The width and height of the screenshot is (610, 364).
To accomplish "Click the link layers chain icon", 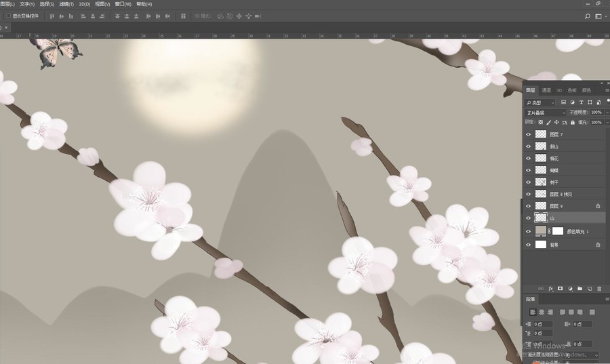I will [541, 289].
